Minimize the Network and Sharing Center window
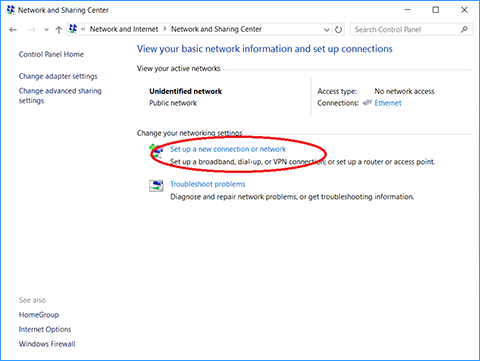 (407, 10)
